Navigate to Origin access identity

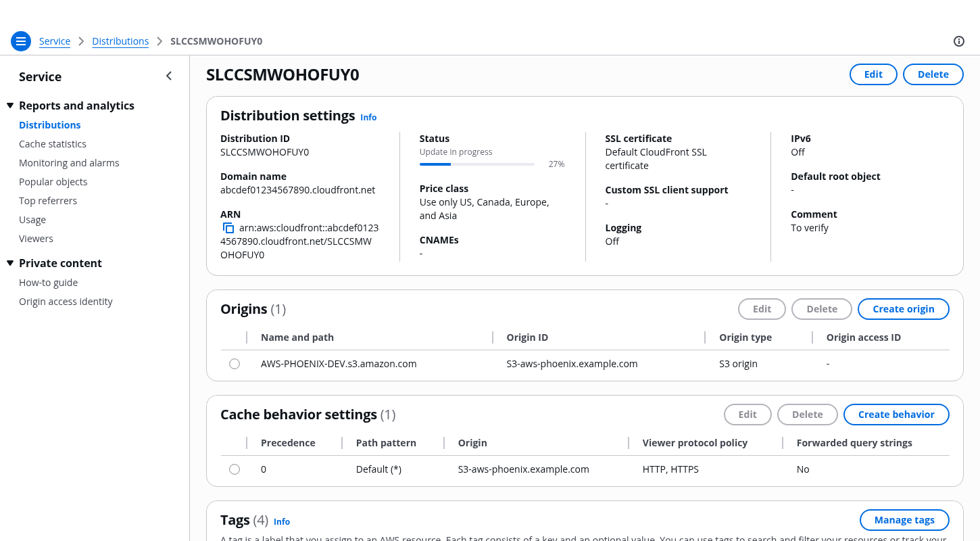66,302
